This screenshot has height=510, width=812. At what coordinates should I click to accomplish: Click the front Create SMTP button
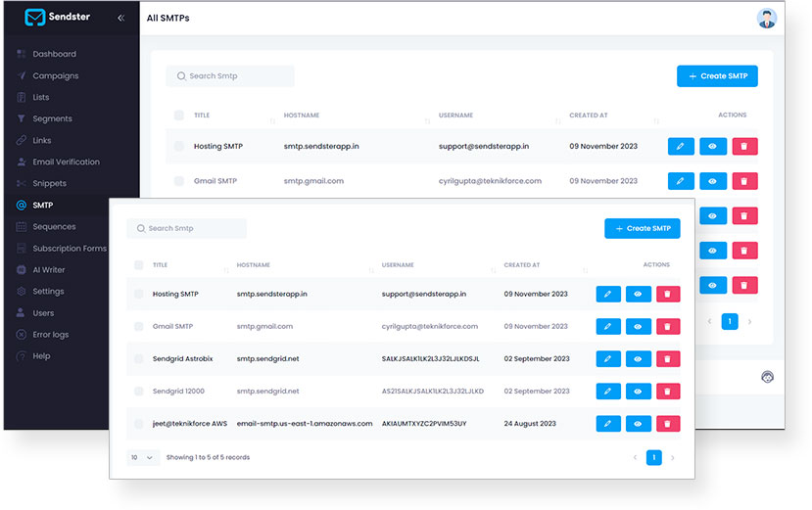(x=643, y=228)
